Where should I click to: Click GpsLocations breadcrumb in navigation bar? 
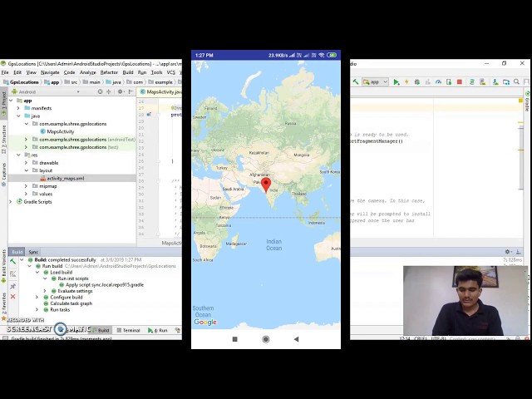[x=22, y=82]
